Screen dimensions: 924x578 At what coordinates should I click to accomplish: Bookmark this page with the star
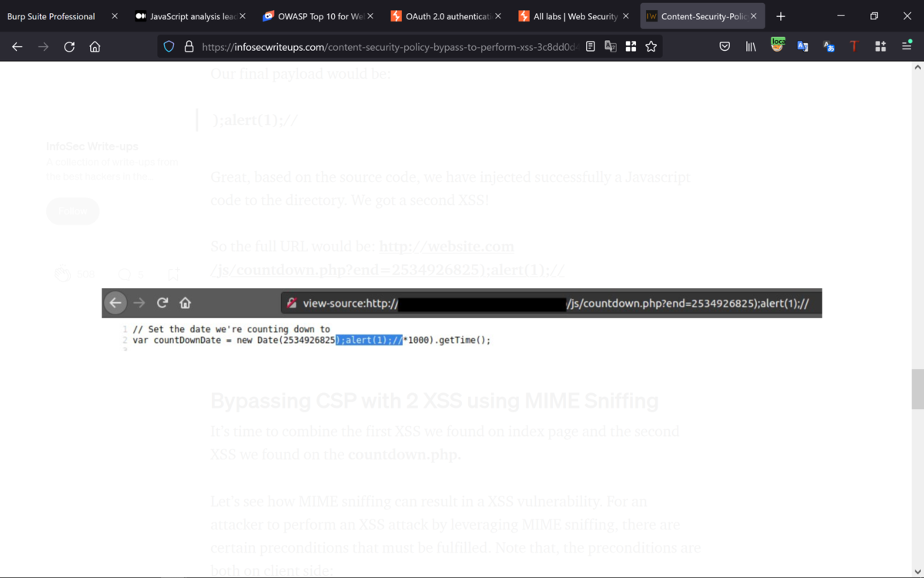(x=651, y=46)
